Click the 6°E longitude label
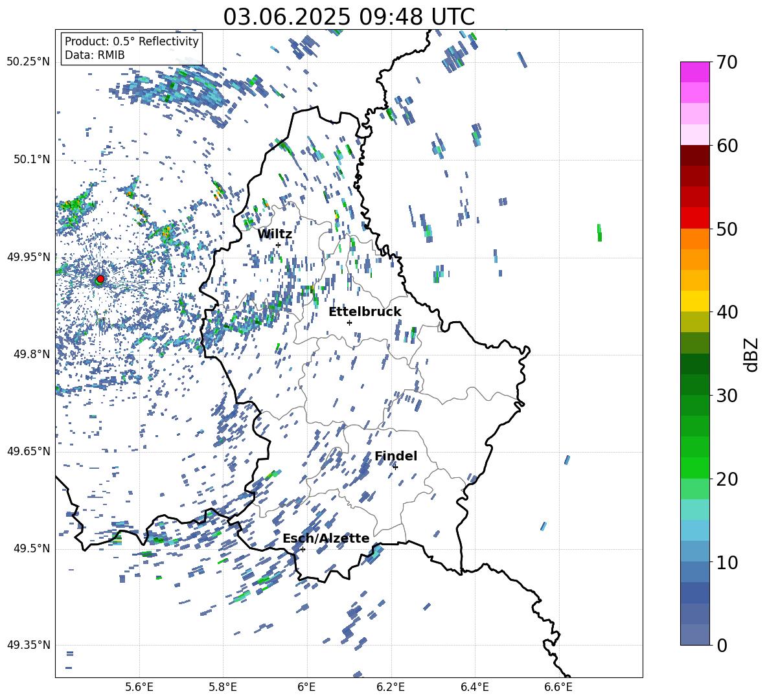The width and height of the screenshot is (767, 700). 306,687
